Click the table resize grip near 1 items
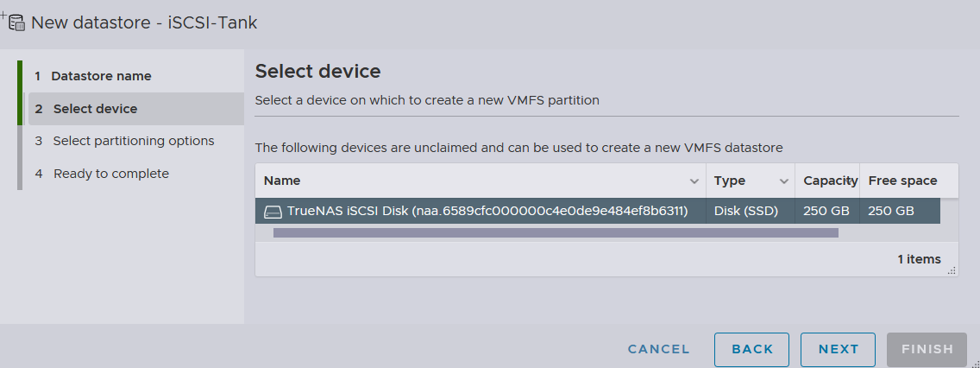980x368 pixels. coord(952,270)
